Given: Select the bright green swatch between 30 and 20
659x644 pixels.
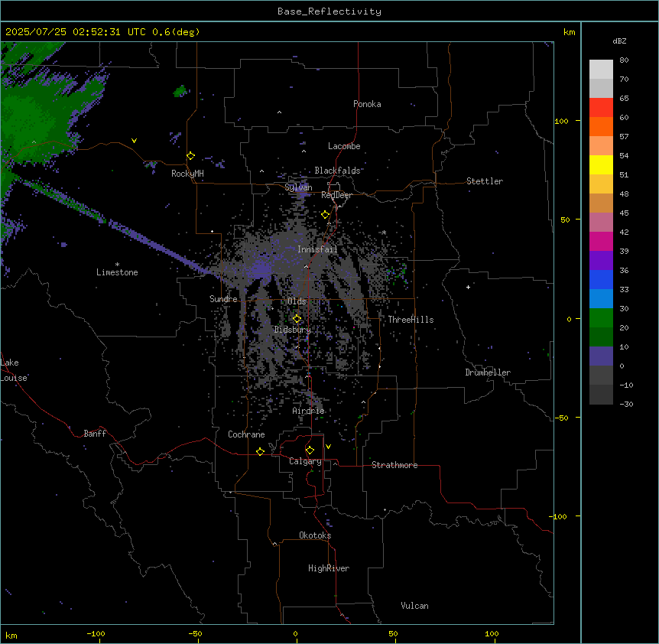Looking at the screenshot, I should click(x=601, y=318).
